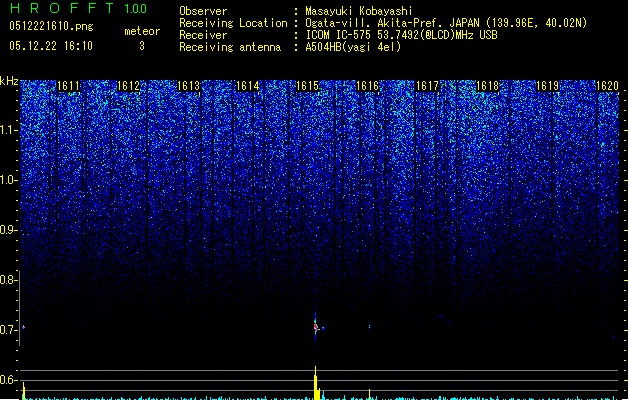Viewport: 629px width, 400px height.
Task: Click the 1620 time marker
Action: pos(607,86)
